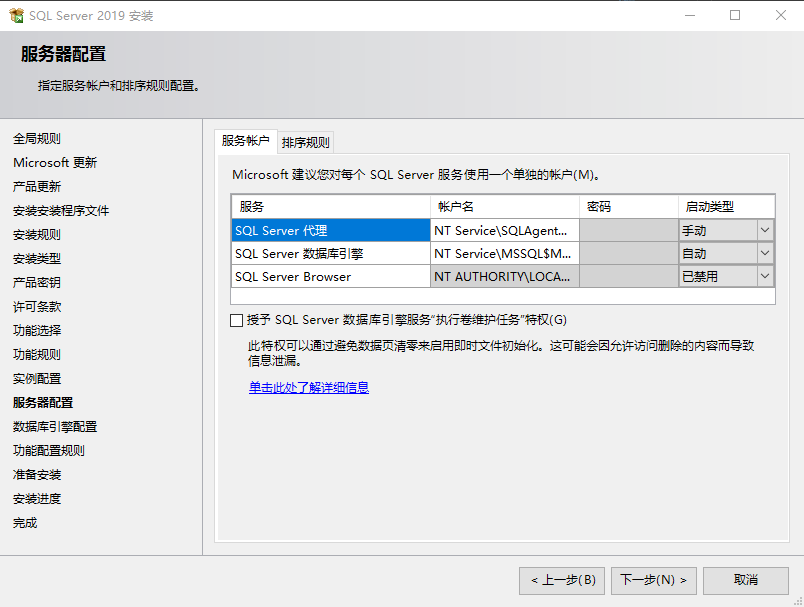The image size is (804, 607).
Task: Select the SQL Server 数据库引擎 service cell
Action: pyautogui.click(x=331, y=253)
